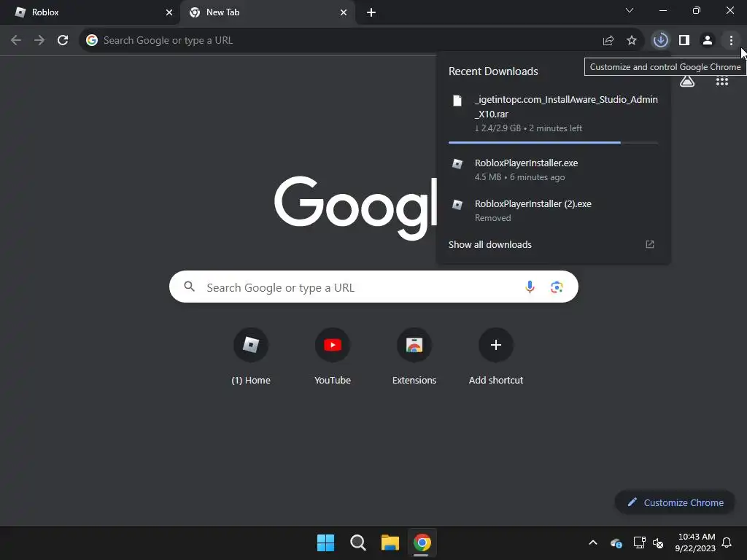Open File Explorer from the taskbar
Image resolution: width=747 pixels, height=560 pixels.
pyautogui.click(x=390, y=542)
